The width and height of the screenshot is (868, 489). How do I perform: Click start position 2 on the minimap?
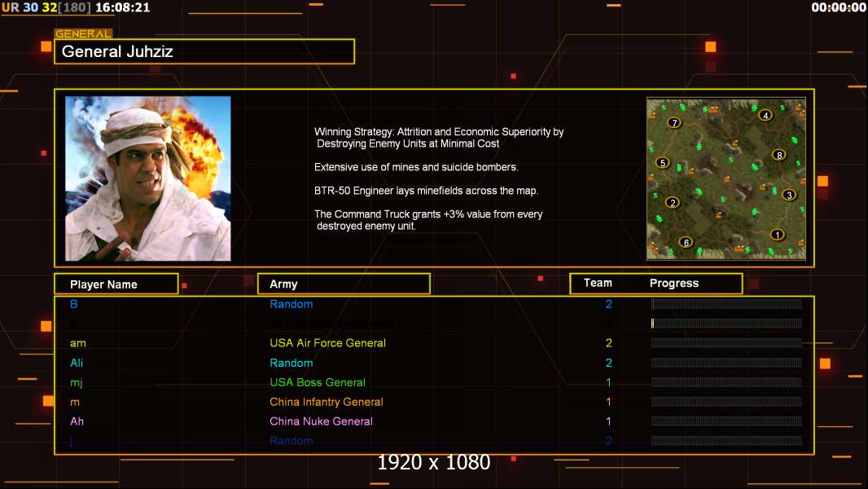(x=673, y=203)
